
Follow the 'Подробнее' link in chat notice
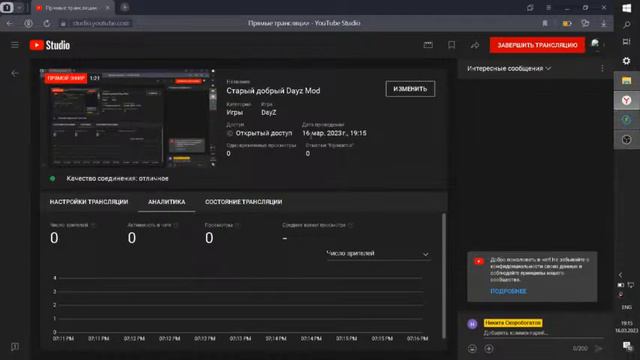coord(508,291)
